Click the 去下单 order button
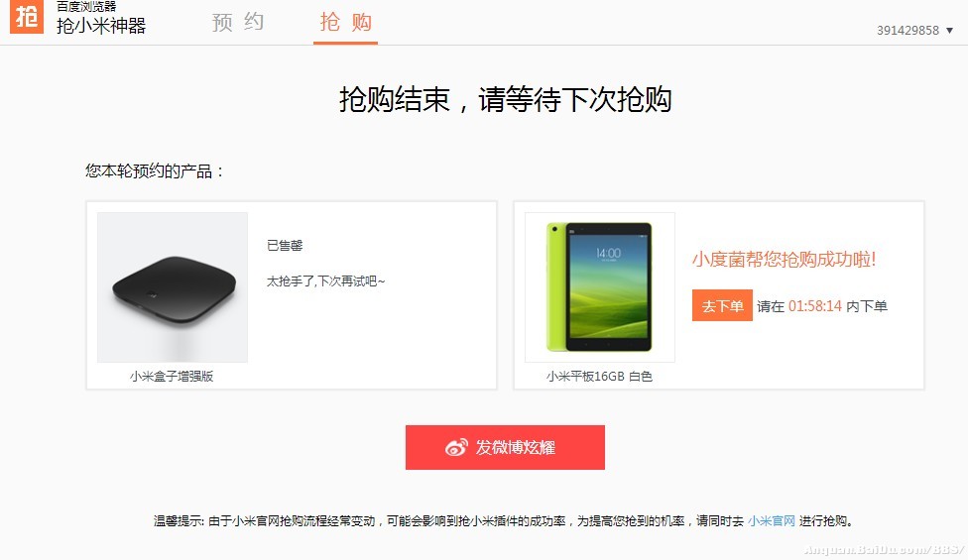Image resolution: width=968 pixels, height=560 pixels. (722, 305)
